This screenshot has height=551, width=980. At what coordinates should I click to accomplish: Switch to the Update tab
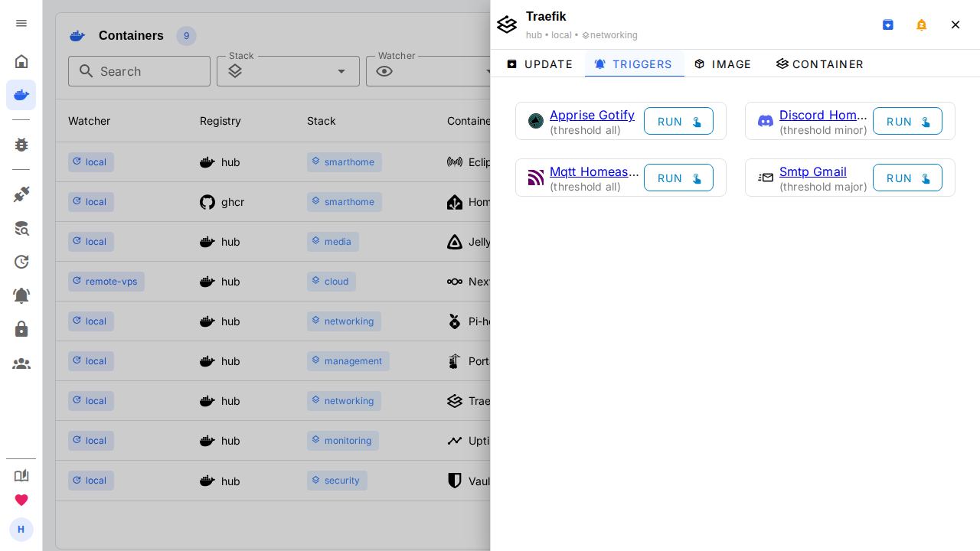[x=539, y=64]
